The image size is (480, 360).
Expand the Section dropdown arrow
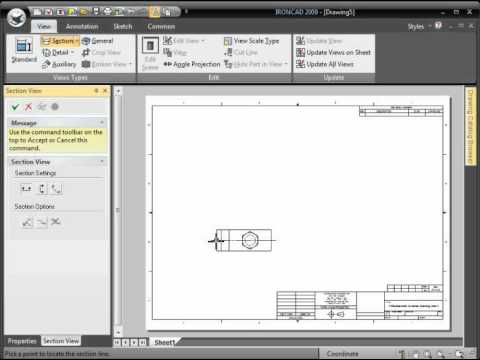point(77,41)
